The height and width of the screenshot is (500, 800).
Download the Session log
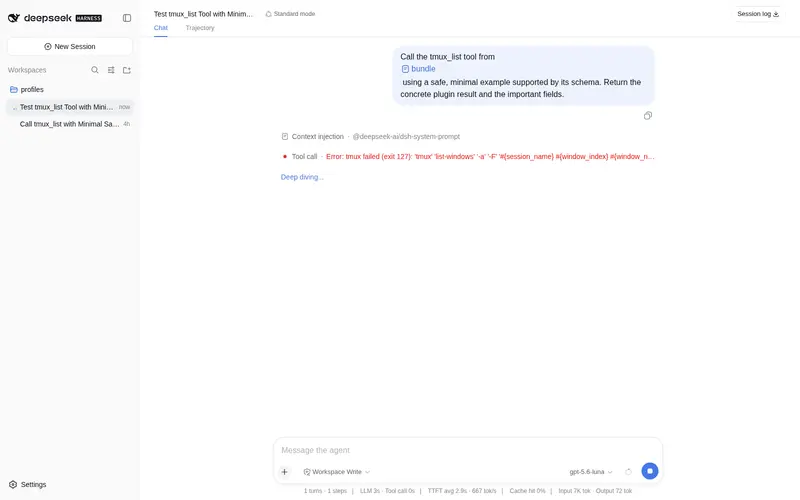(758, 14)
